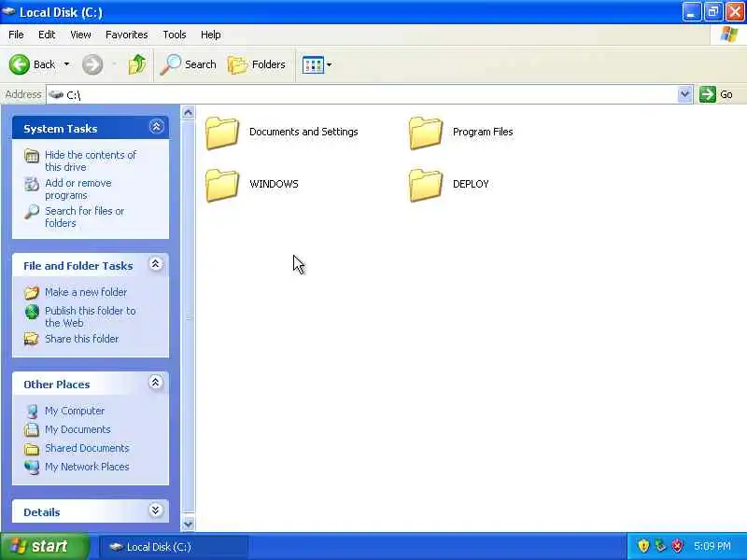This screenshot has height=560, width=747.
Task: Click the red shield tray icon
Action: (677, 546)
